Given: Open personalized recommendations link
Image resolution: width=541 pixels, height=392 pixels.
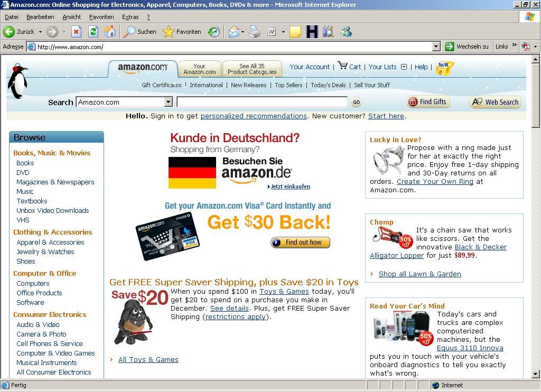Looking at the screenshot, I should pos(254,116).
